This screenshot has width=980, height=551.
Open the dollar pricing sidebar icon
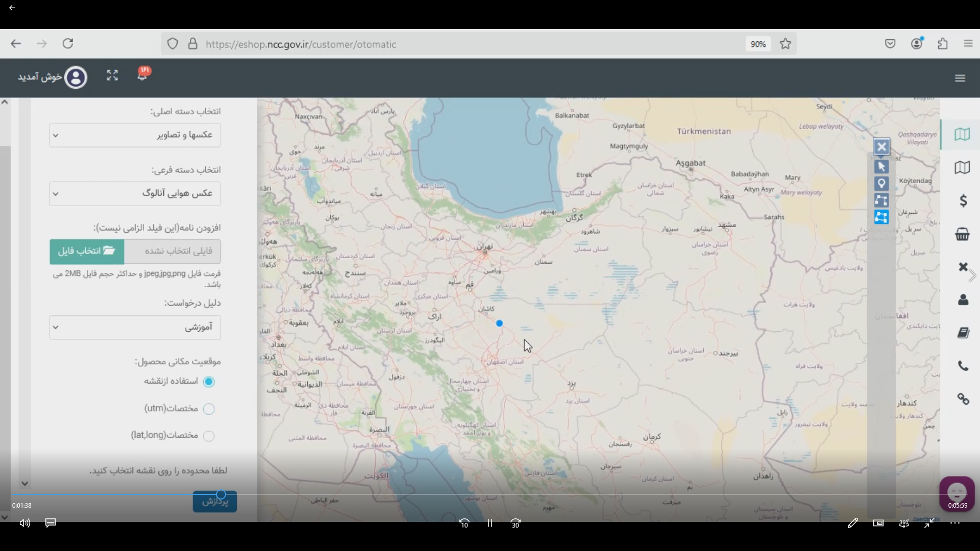(963, 201)
